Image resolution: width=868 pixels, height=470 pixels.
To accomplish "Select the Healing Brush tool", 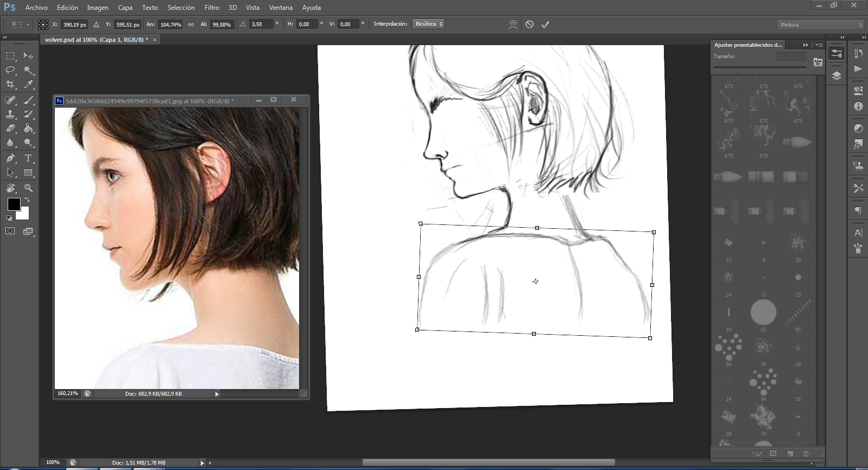I will pyautogui.click(x=10, y=100).
